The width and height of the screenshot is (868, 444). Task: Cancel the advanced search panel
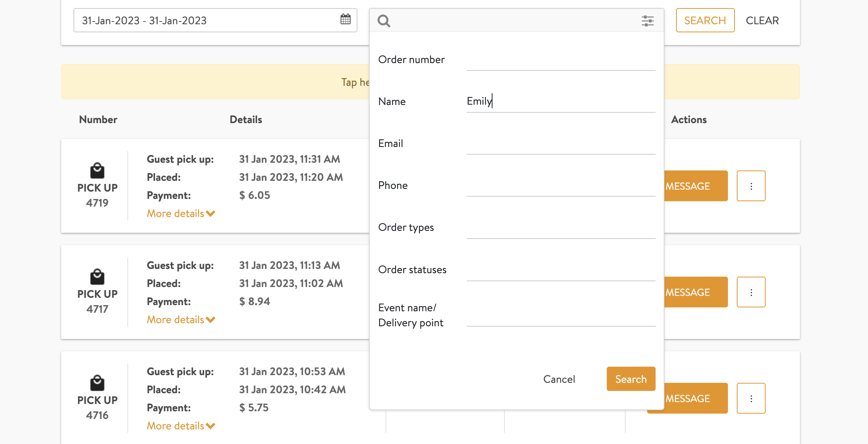coord(559,379)
